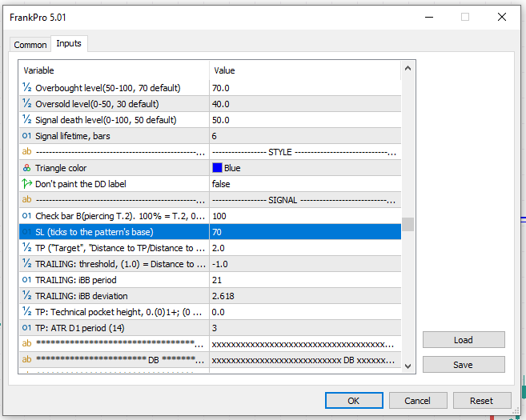The image size is (526, 420).
Task: Edit the SL value field showing 70
Action: [x=304, y=232]
